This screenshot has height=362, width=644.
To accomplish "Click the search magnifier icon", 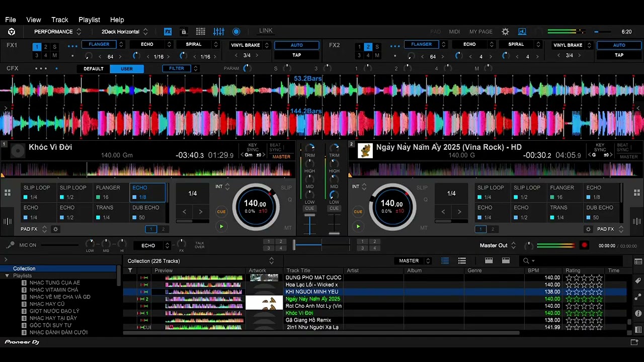I will [526, 260].
